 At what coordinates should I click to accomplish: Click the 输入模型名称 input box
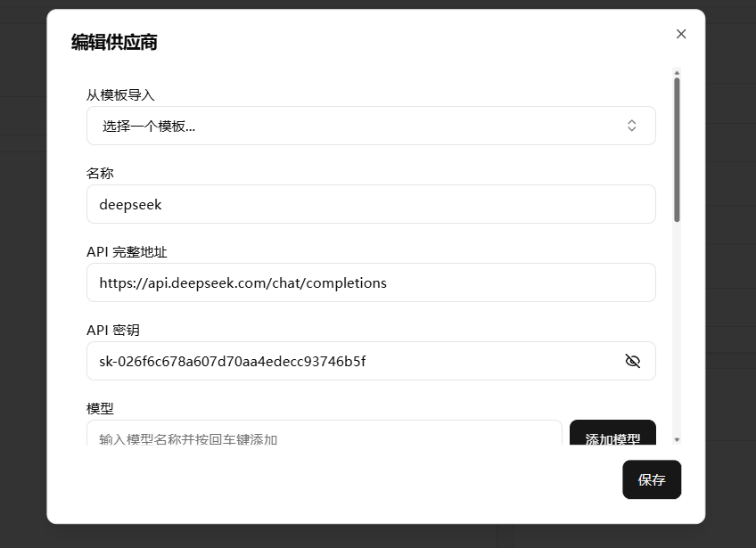click(x=324, y=435)
